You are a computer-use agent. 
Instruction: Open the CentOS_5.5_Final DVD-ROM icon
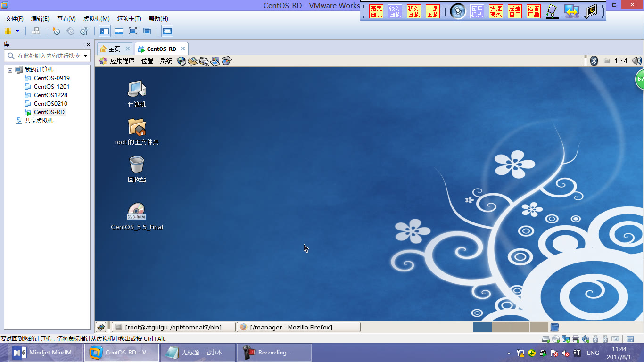point(137,216)
